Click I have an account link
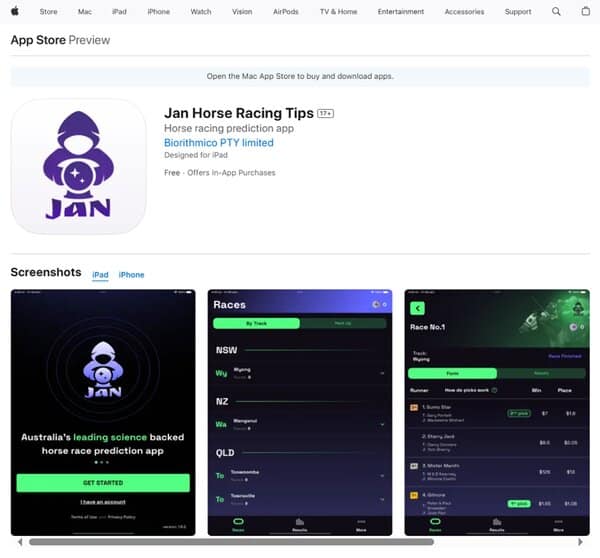The height and width of the screenshot is (558, 600). tap(103, 502)
